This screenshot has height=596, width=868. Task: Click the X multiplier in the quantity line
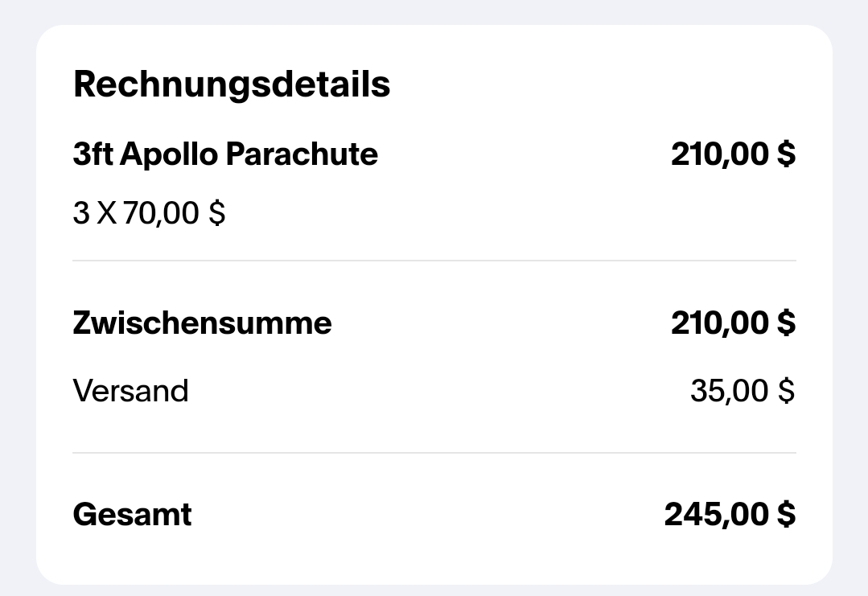coord(106,213)
